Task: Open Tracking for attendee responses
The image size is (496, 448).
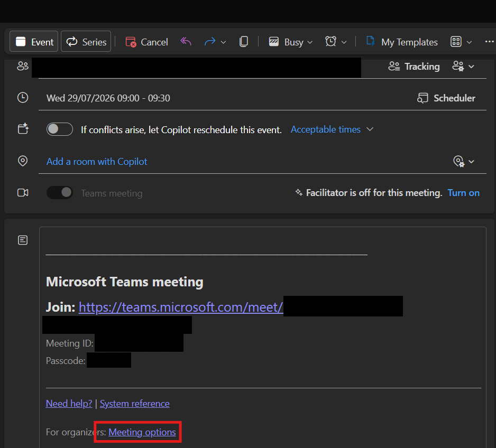Action: point(414,67)
